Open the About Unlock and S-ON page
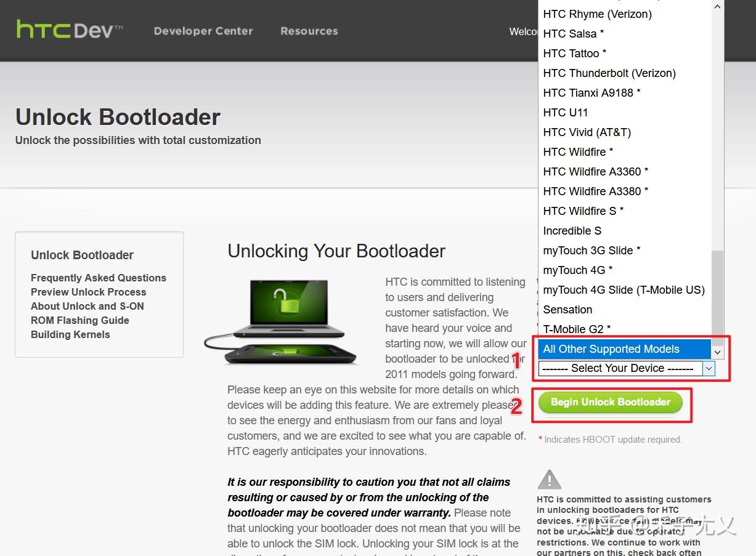Screen dimensions: 756x556 87,306
